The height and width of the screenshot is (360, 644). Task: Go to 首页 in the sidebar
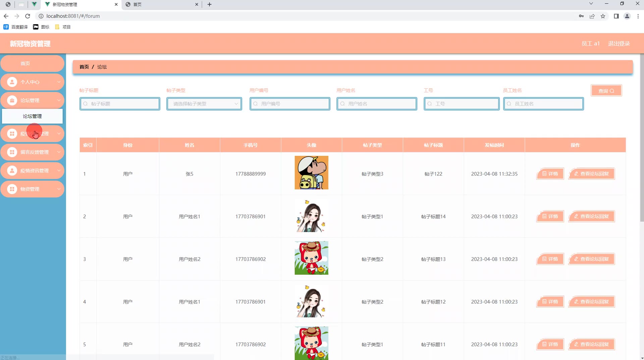pyautogui.click(x=33, y=63)
